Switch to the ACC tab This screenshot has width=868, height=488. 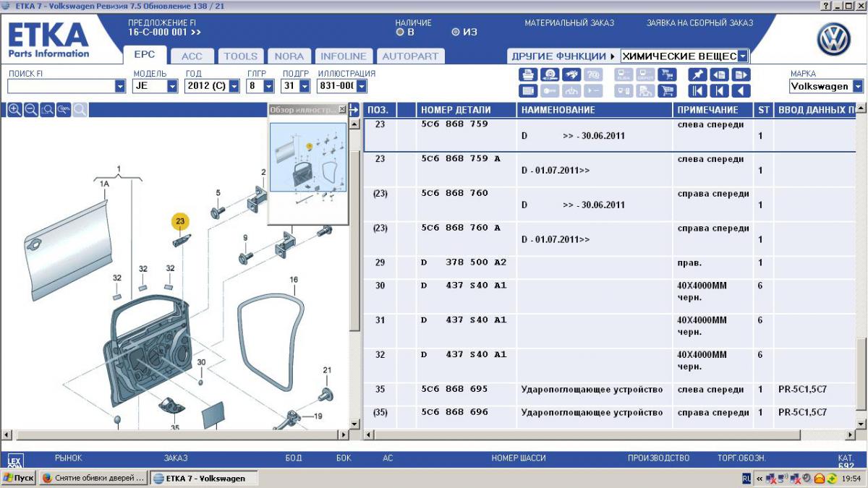(x=192, y=56)
